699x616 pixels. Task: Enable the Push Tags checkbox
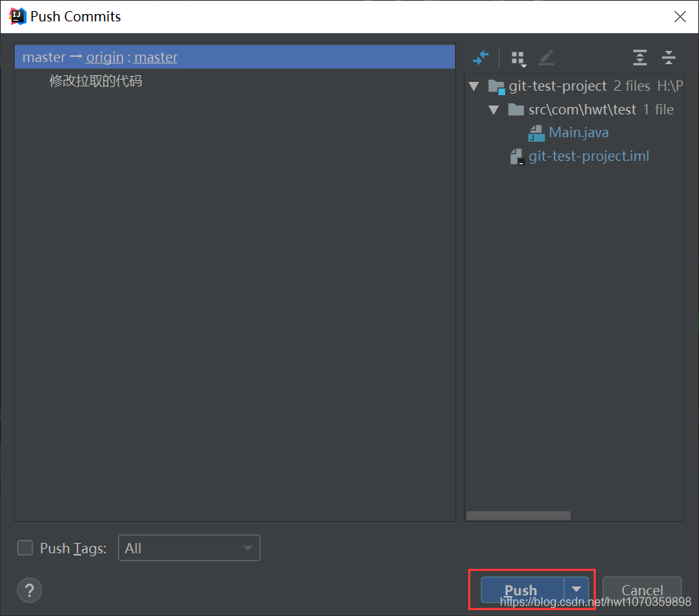25,547
